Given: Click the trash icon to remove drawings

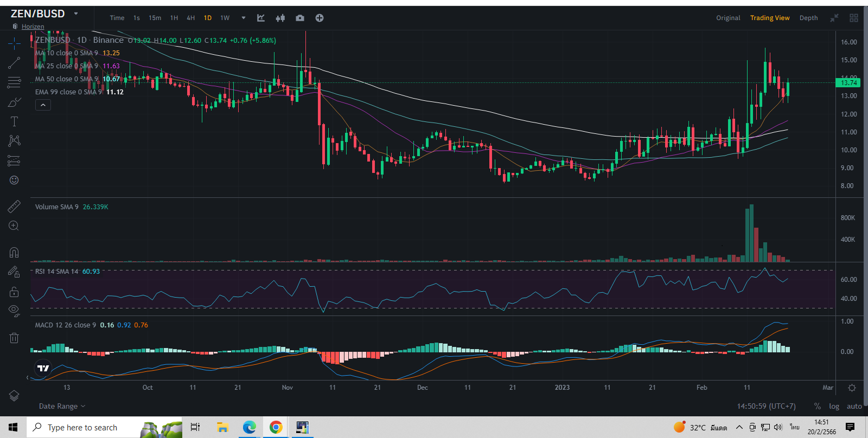Looking at the screenshot, I should click(14, 338).
